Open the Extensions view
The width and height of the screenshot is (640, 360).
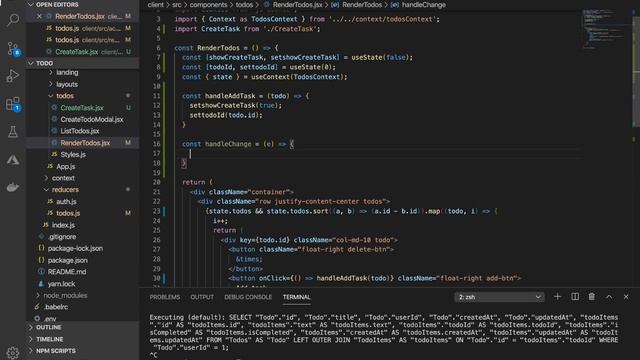coord(13,104)
